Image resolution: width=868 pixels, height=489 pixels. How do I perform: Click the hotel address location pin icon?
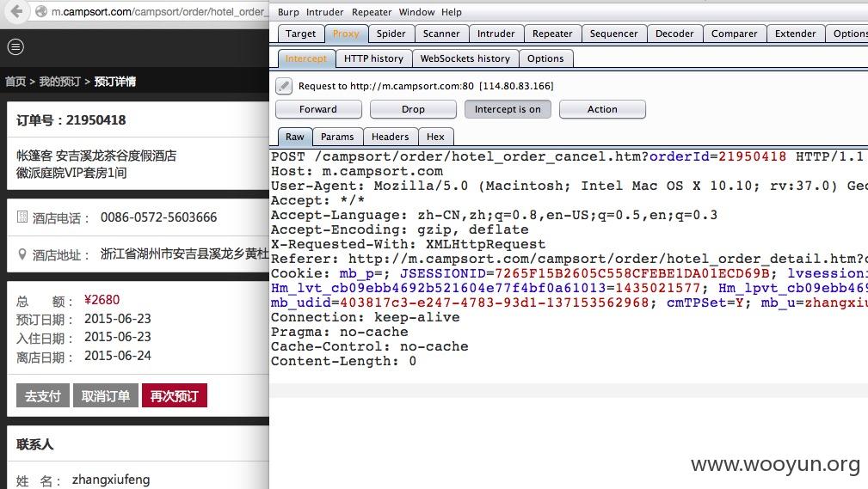[22, 254]
